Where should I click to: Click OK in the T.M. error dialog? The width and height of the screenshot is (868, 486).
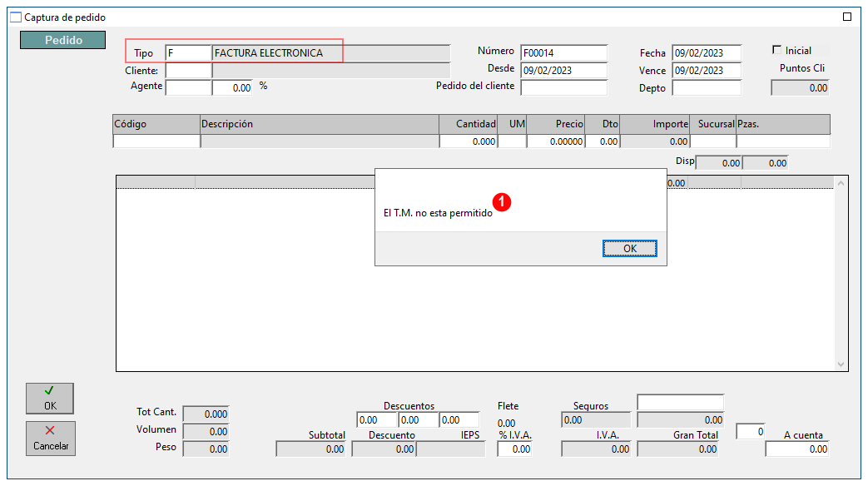point(629,249)
